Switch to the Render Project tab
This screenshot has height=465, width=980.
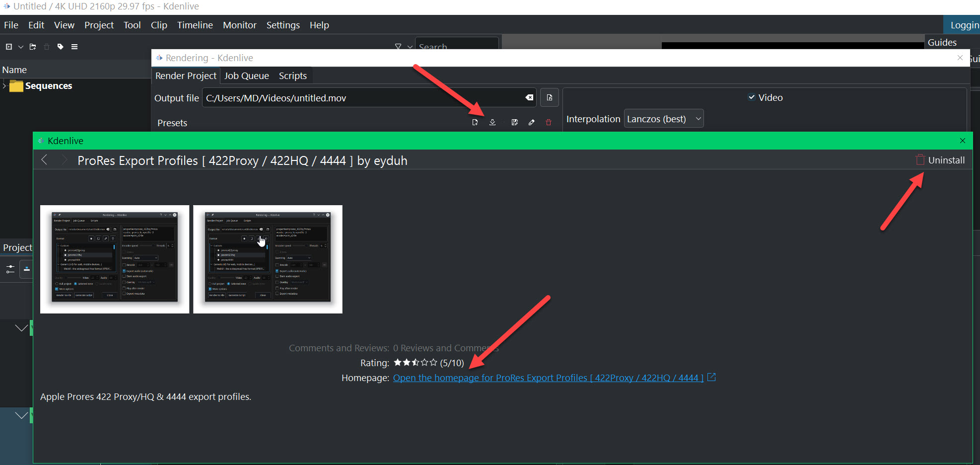(x=186, y=76)
